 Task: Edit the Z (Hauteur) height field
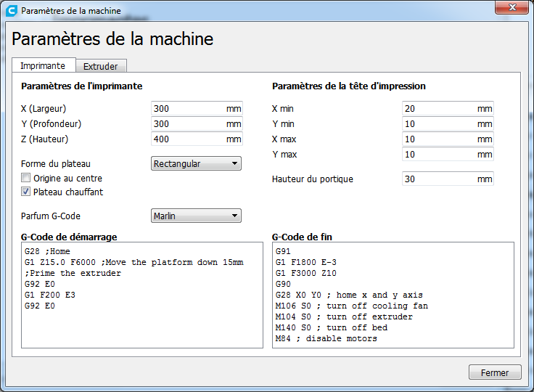(x=197, y=139)
